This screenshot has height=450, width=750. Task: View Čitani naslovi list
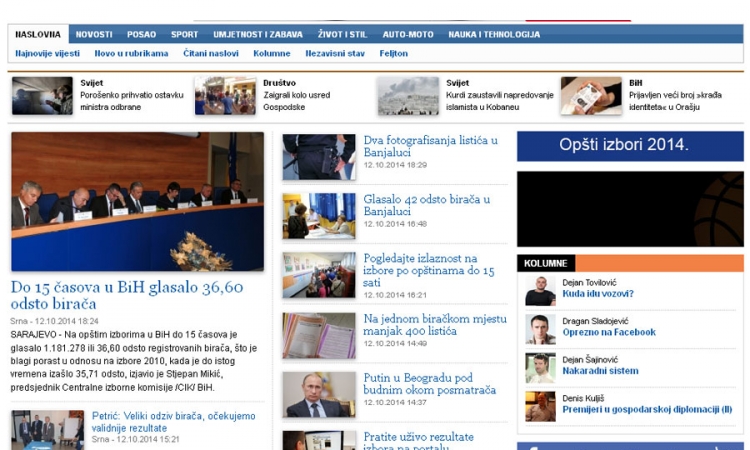(210, 54)
